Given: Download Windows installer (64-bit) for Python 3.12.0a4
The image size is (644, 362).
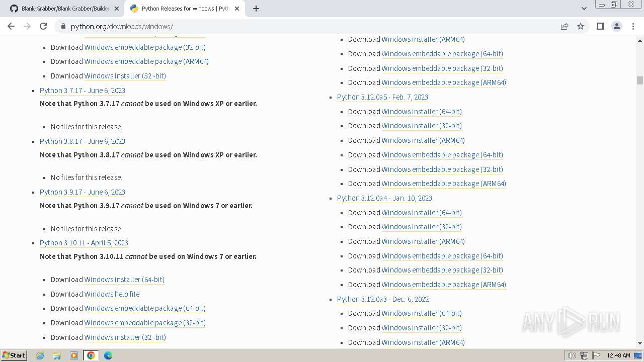Looking at the screenshot, I should pos(422,213).
